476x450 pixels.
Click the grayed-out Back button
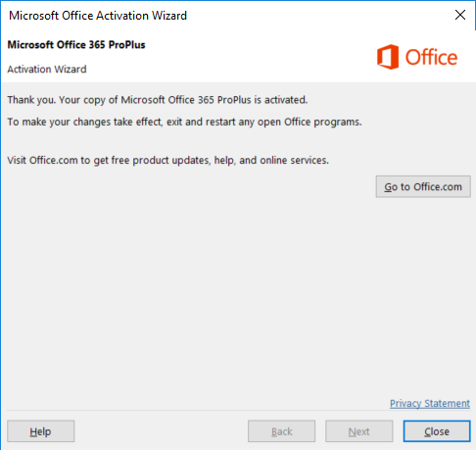(281, 431)
